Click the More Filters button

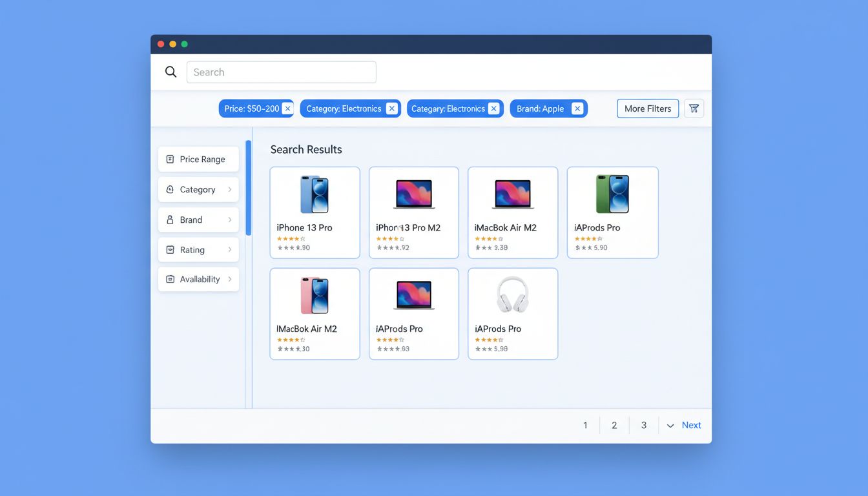pos(647,108)
